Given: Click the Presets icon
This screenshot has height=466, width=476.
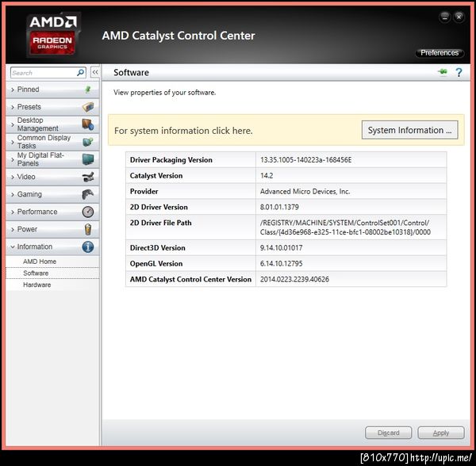Looking at the screenshot, I should point(88,107).
